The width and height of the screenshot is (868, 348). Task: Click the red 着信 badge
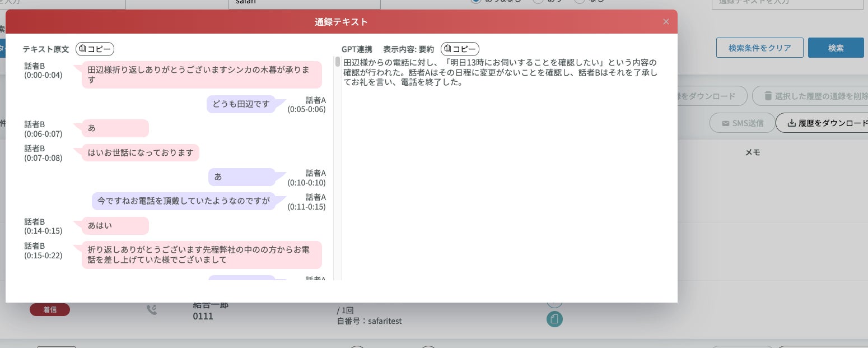[50, 309]
